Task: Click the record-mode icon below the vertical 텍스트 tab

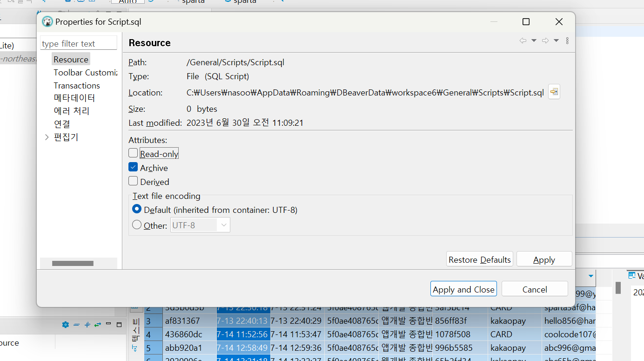Action: point(134,347)
